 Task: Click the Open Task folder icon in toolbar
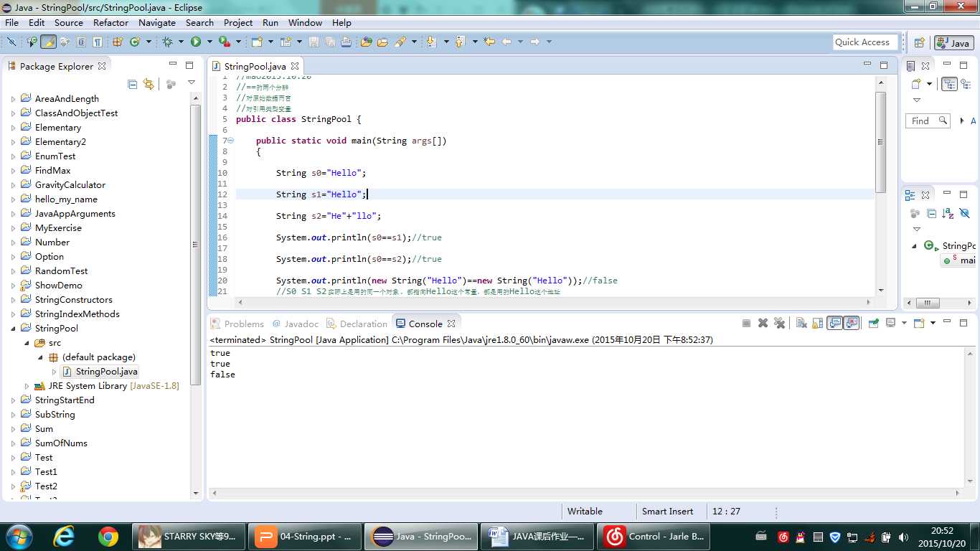point(382,42)
